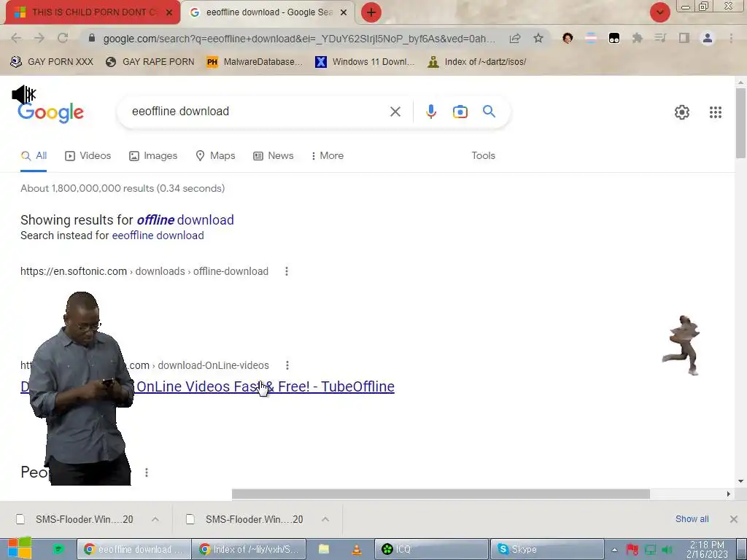Open the Chrome profile avatar
The image size is (747, 560).
(x=708, y=38)
